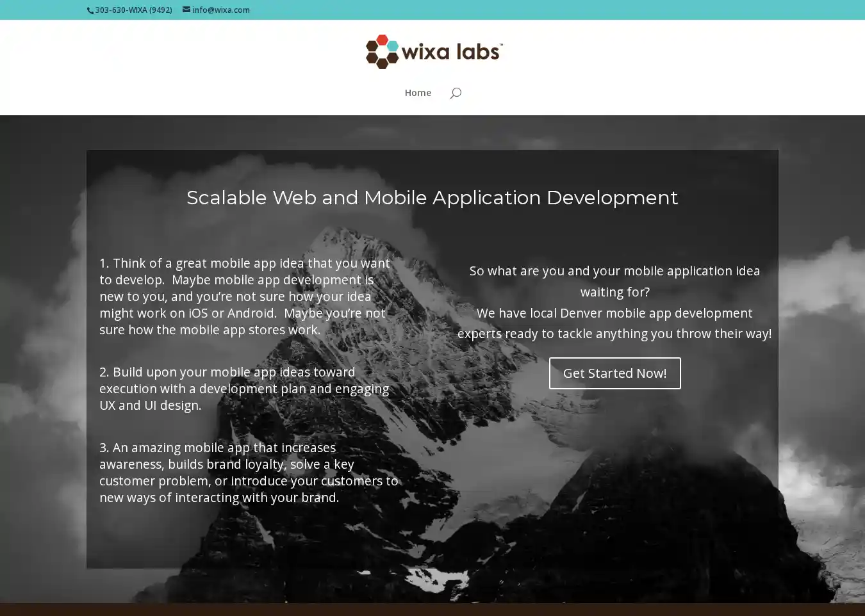Click the info@wixa.com email address

[221, 10]
